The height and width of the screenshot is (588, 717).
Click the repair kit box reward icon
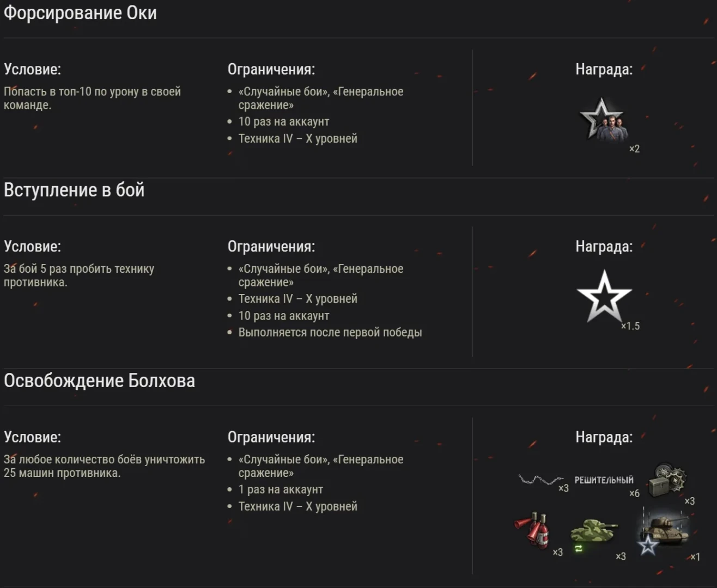pos(667,480)
